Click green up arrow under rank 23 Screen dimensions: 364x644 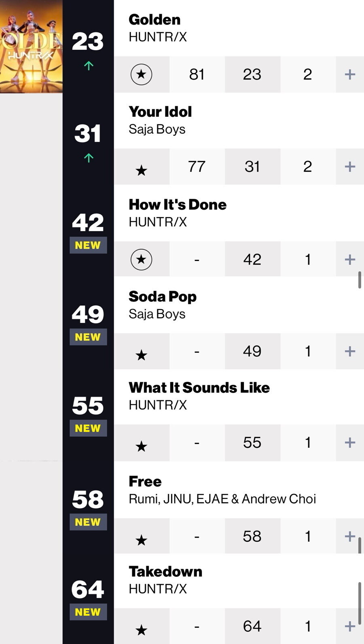(x=89, y=65)
